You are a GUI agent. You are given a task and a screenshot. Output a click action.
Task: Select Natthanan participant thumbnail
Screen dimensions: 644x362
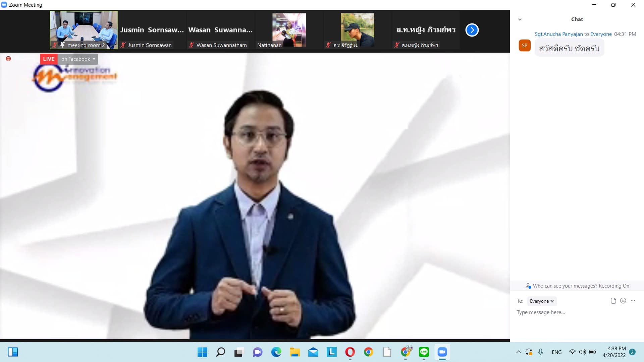(289, 30)
